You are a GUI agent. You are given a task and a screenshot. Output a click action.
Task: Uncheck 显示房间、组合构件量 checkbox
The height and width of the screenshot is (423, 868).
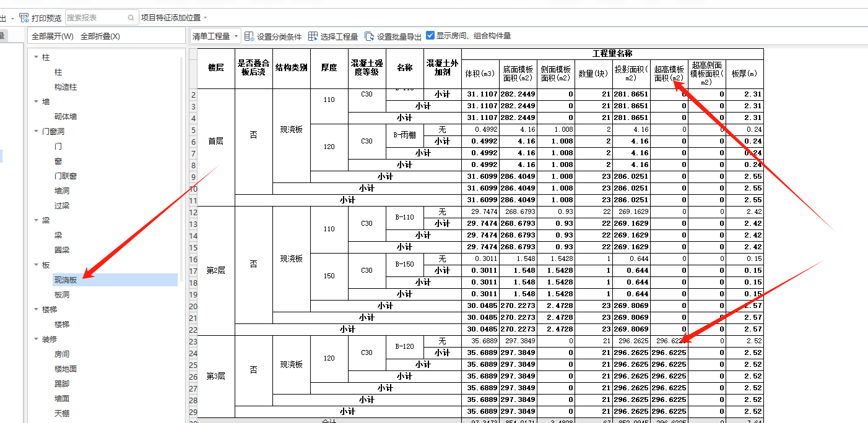point(430,36)
